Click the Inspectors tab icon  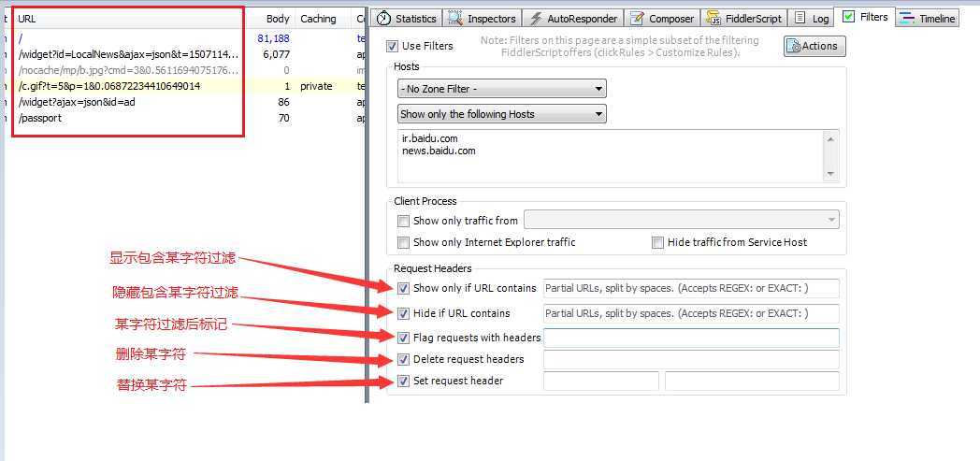tap(455, 19)
